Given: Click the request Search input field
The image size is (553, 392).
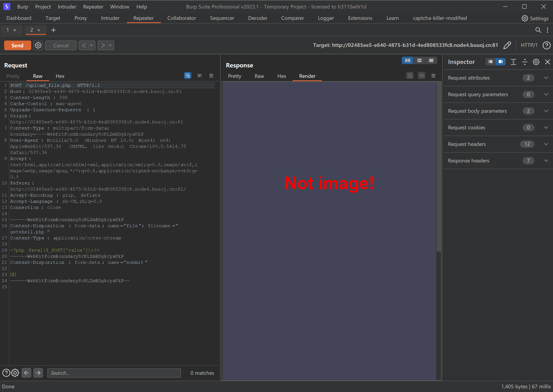Looking at the screenshot, I should point(114,373).
